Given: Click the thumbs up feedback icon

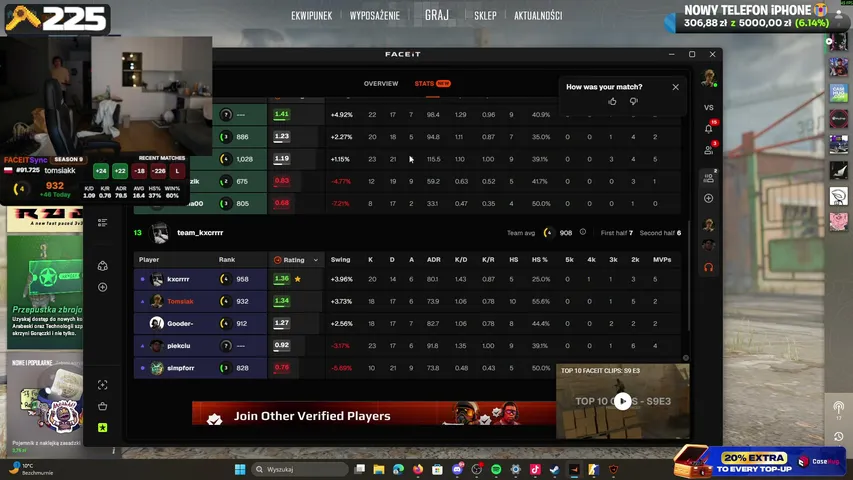Looking at the screenshot, I should click(x=613, y=101).
